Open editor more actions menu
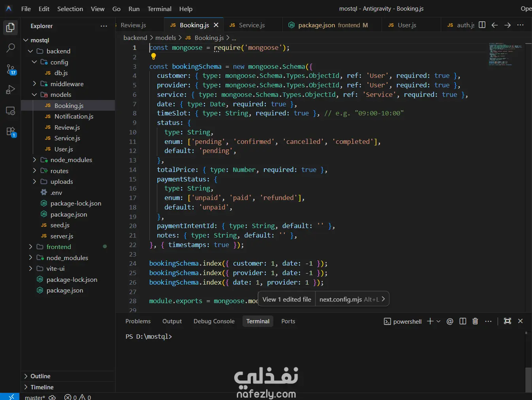This screenshot has width=532, height=400. coord(521,25)
